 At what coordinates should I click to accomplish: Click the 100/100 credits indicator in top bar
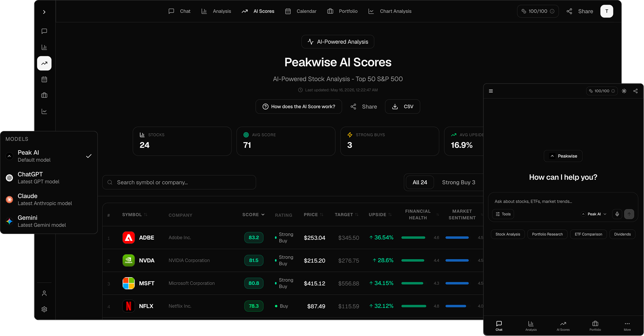point(538,11)
